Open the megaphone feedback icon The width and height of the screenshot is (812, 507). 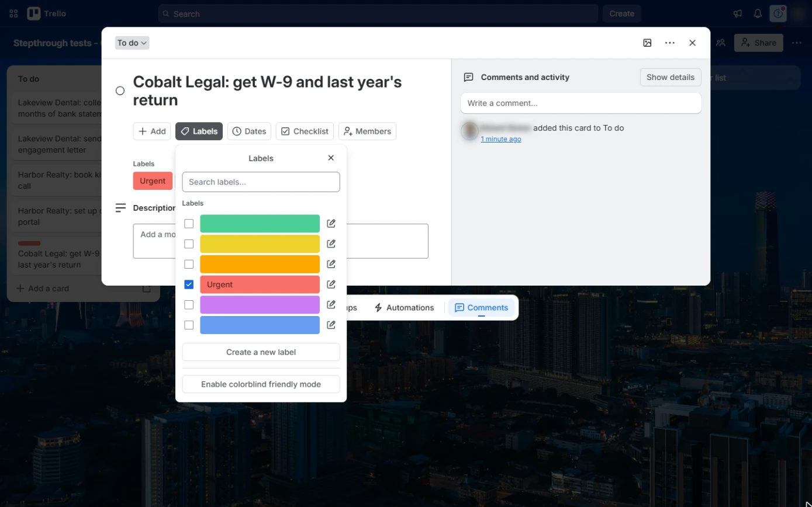pos(738,13)
